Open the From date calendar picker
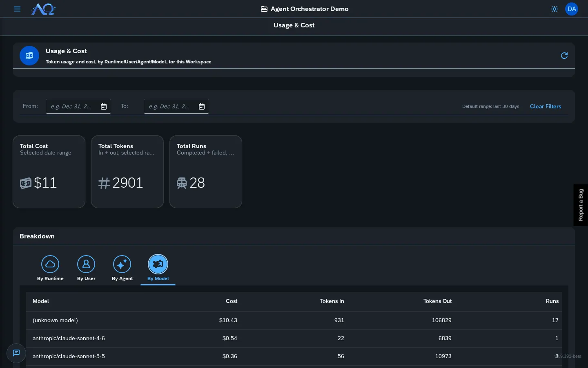Viewport: 588px width, 368px height. click(x=104, y=106)
